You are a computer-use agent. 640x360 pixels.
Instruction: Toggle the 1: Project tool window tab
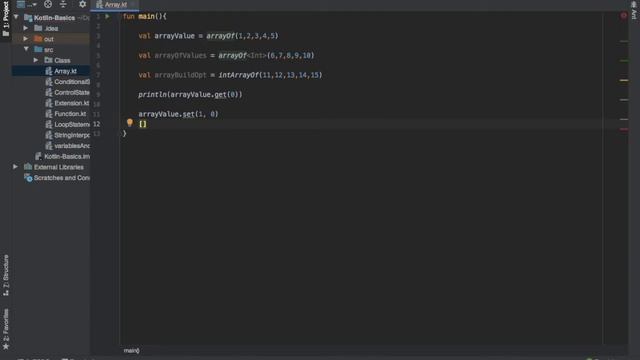[x=6, y=18]
